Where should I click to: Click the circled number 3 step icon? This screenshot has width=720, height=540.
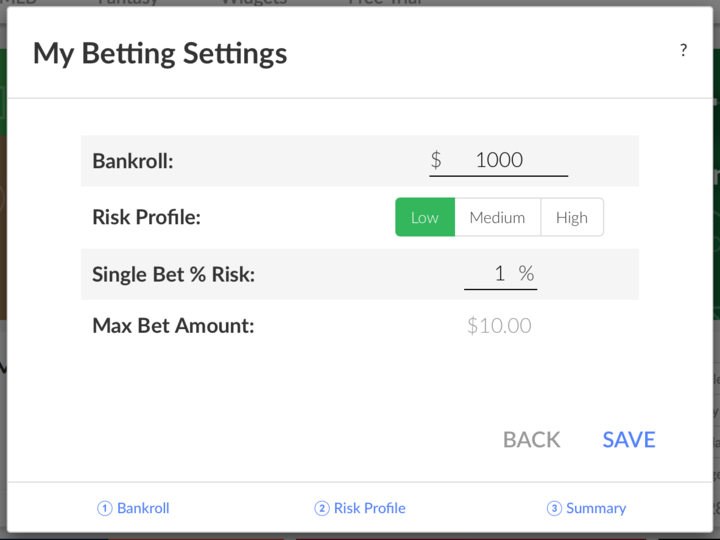point(554,508)
